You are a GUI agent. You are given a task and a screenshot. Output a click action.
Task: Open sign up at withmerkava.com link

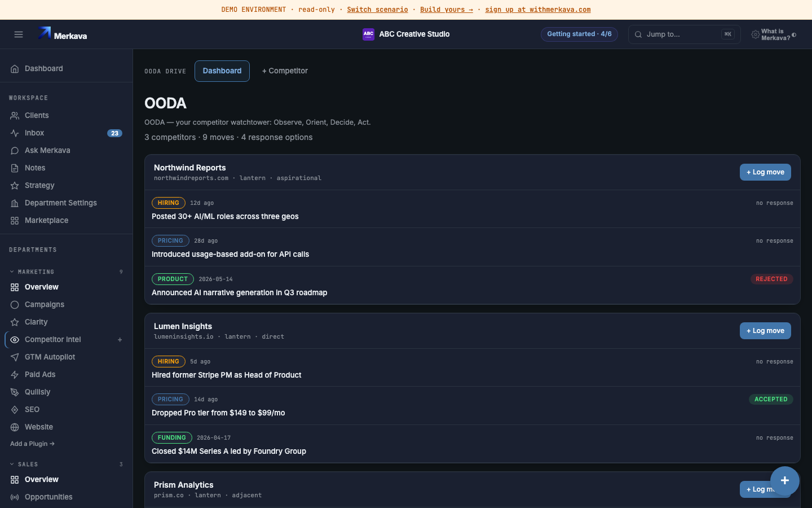coord(538,10)
